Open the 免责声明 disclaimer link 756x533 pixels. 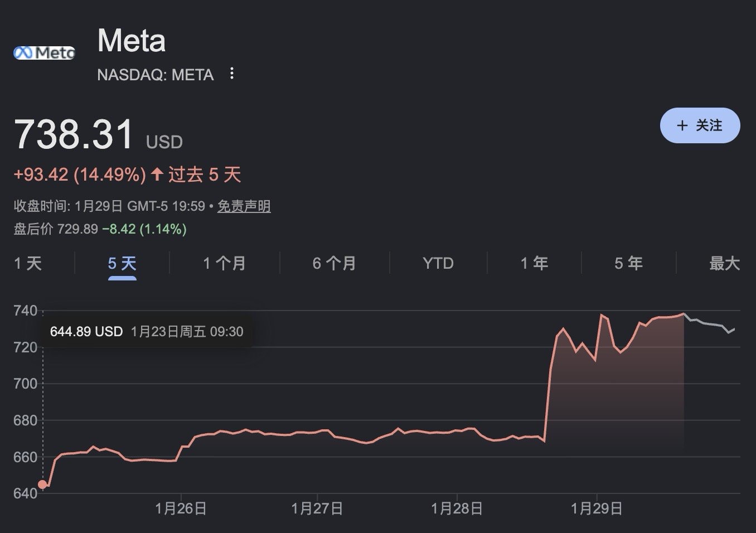[244, 206]
